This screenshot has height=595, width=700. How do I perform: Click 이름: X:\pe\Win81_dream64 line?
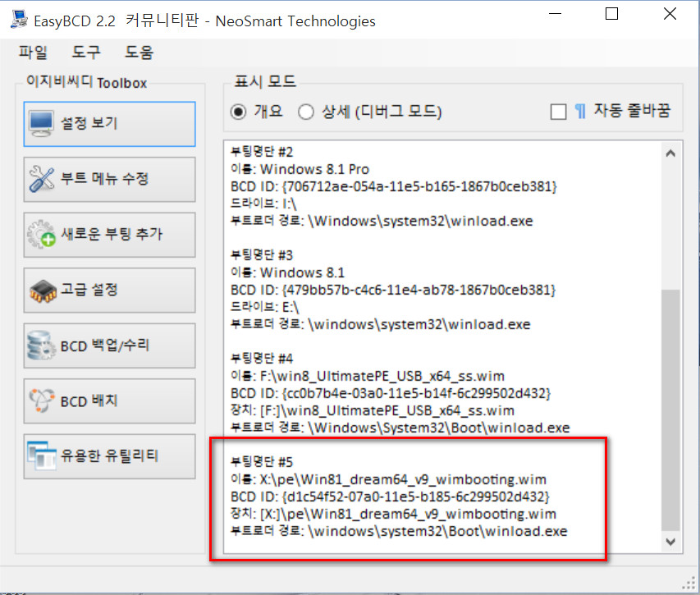click(388, 479)
